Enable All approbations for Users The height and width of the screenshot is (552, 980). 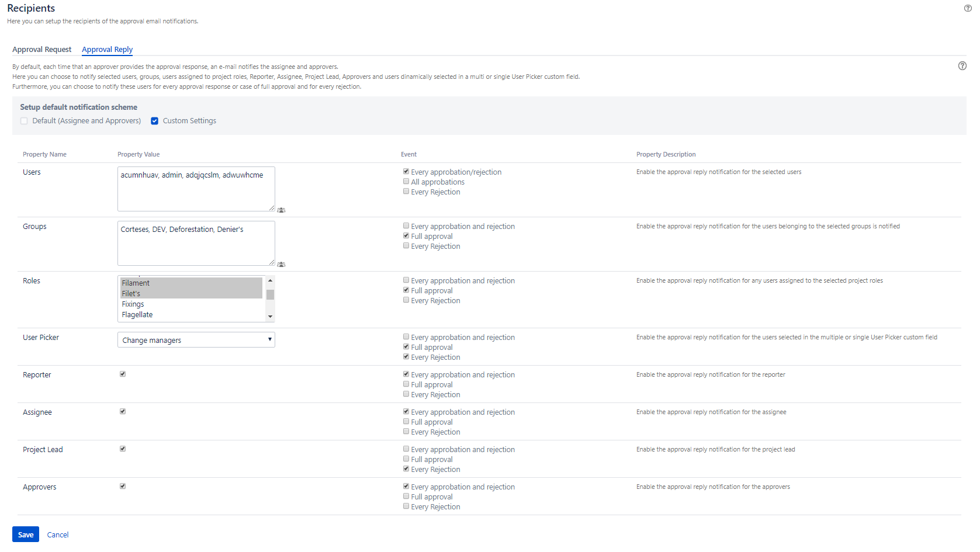point(406,182)
